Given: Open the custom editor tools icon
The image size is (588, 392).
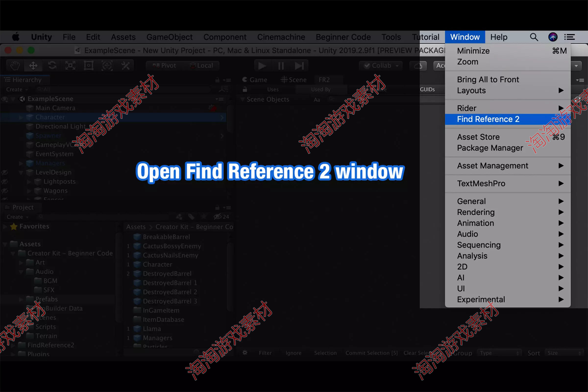Looking at the screenshot, I should [125, 66].
